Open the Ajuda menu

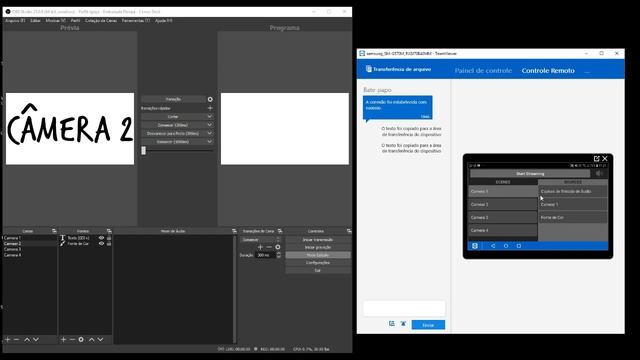(163, 20)
